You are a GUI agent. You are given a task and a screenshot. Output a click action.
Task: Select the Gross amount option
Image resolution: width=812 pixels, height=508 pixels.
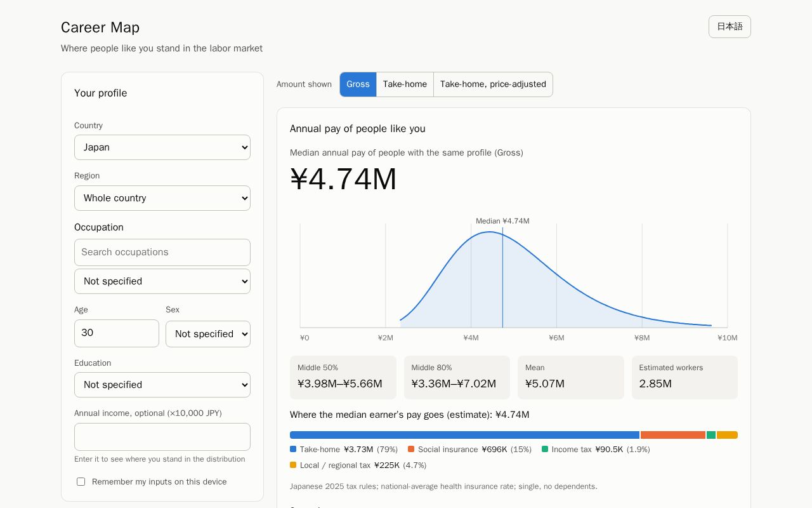click(x=358, y=84)
